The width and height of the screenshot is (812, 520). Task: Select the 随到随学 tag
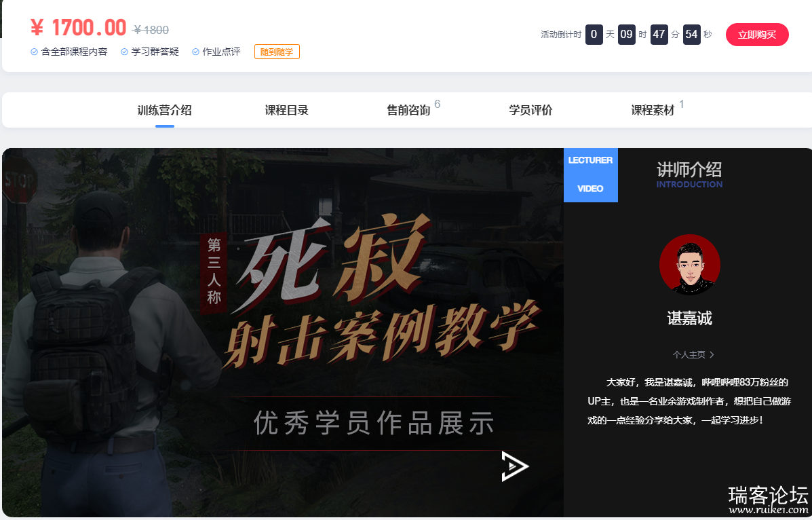tap(277, 51)
